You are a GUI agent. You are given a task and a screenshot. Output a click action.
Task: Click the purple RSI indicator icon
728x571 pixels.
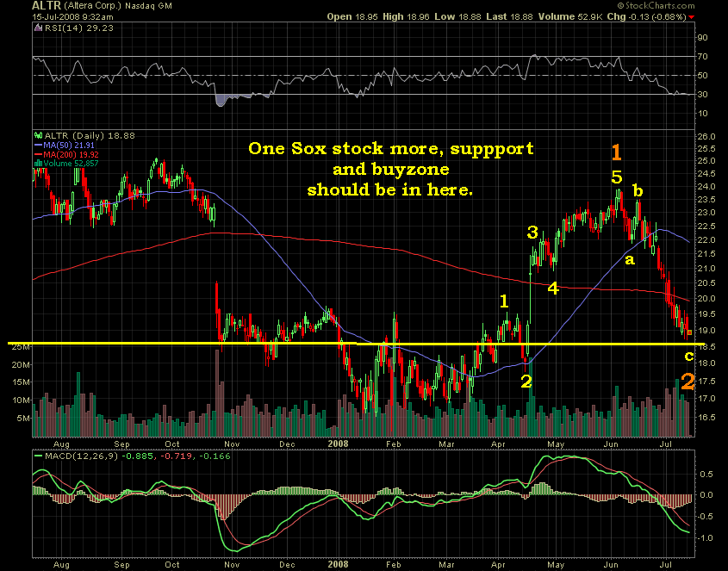[x=39, y=28]
